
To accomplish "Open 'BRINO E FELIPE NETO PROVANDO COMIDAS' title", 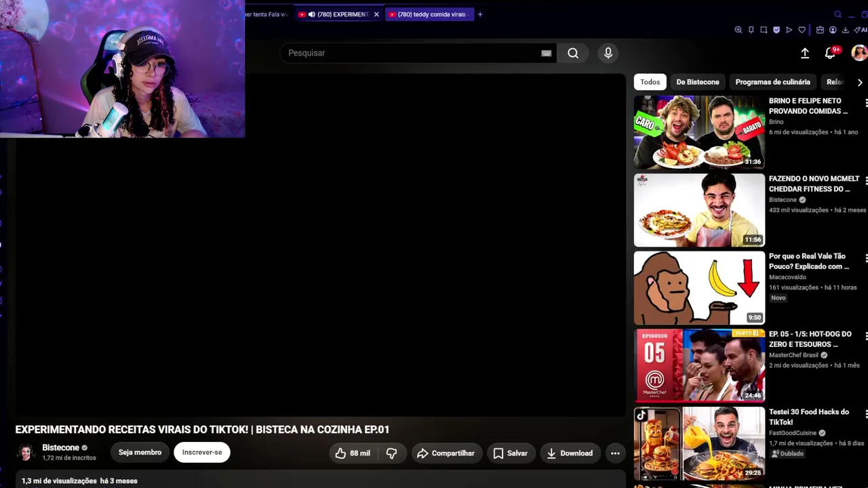I will click(808, 106).
